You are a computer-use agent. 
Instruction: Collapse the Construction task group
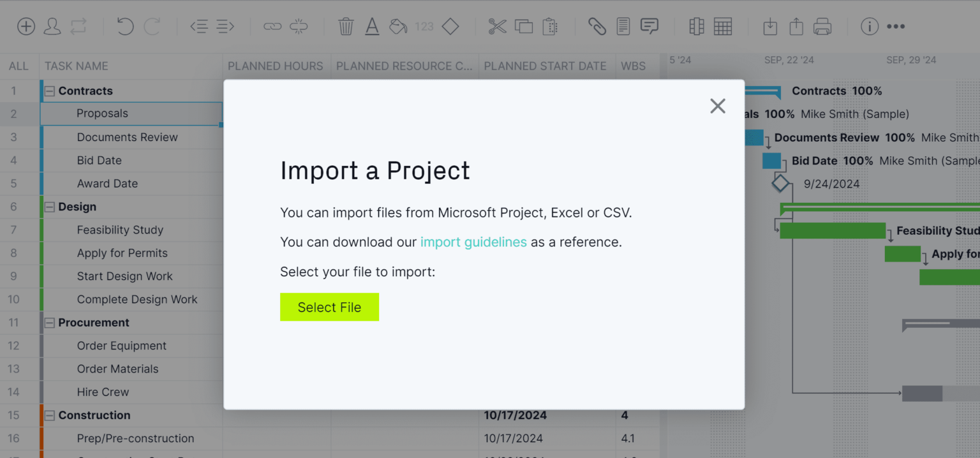tap(50, 415)
